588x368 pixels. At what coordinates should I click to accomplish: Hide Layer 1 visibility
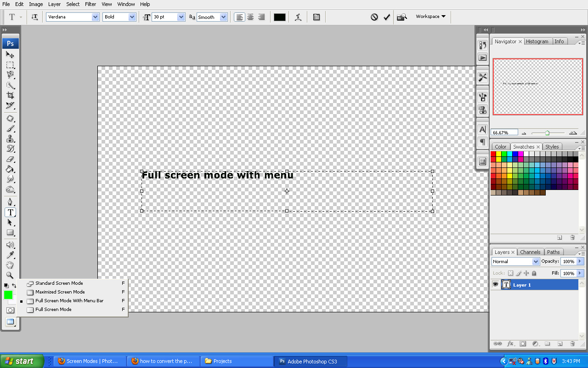[495, 284]
